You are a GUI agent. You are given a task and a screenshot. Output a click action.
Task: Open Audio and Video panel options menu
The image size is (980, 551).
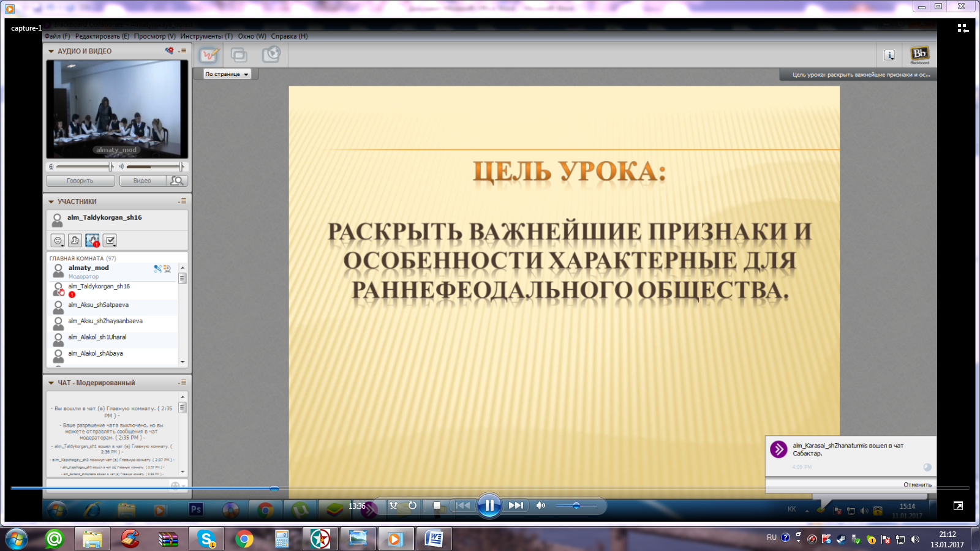tap(183, 51)
